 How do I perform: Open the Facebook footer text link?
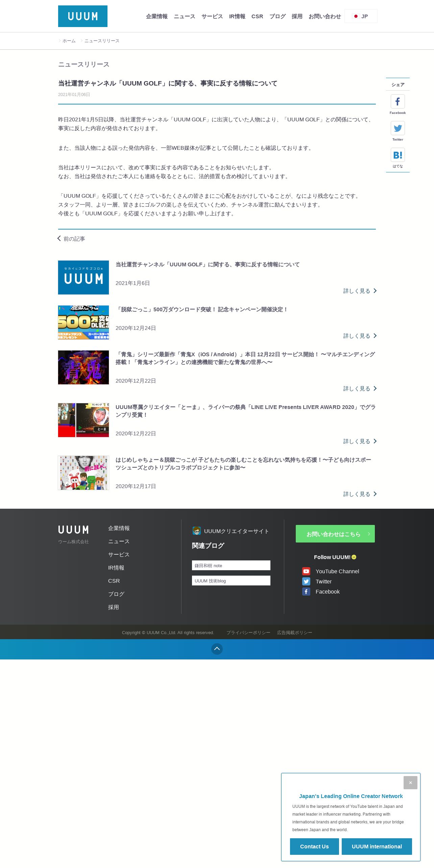pyautogui.click(x=328, y=592)
